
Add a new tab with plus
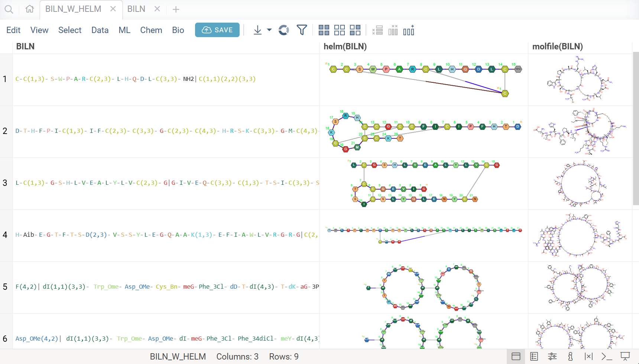[x=176, y=10]
